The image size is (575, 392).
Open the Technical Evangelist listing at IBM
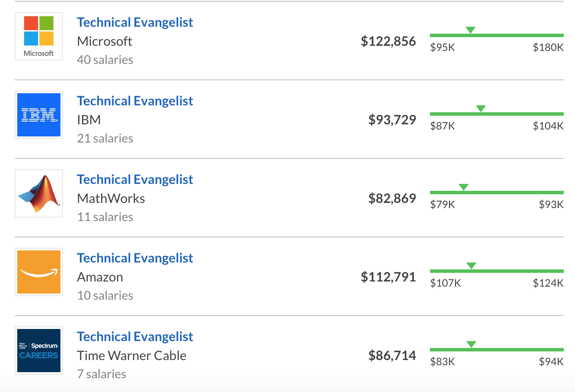[135, 101]
